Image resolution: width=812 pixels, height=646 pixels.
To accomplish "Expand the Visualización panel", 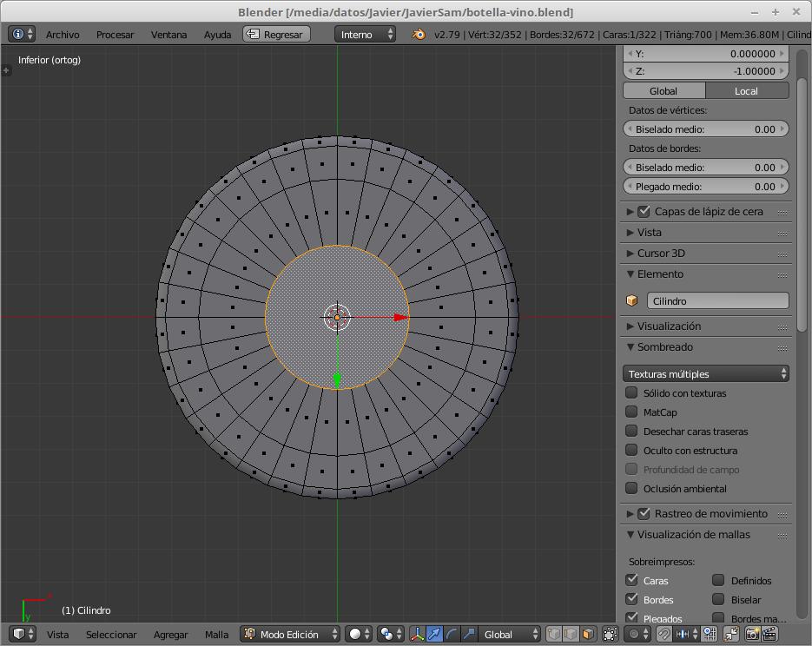I will point(630,326).
